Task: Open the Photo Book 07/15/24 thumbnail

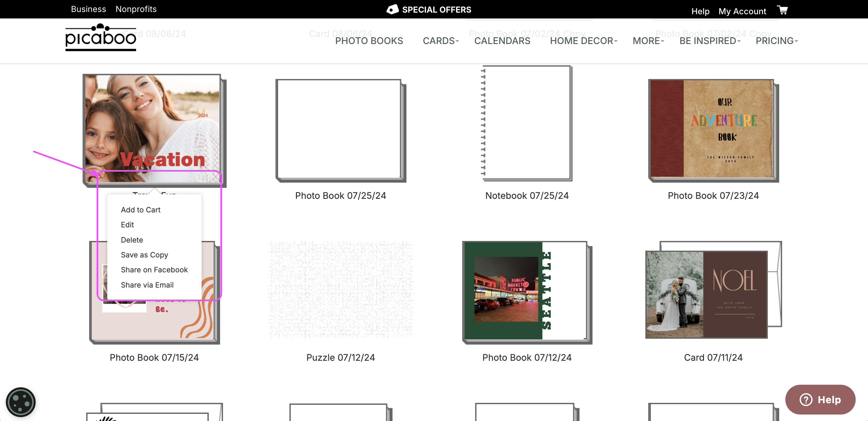Action: 154,292
